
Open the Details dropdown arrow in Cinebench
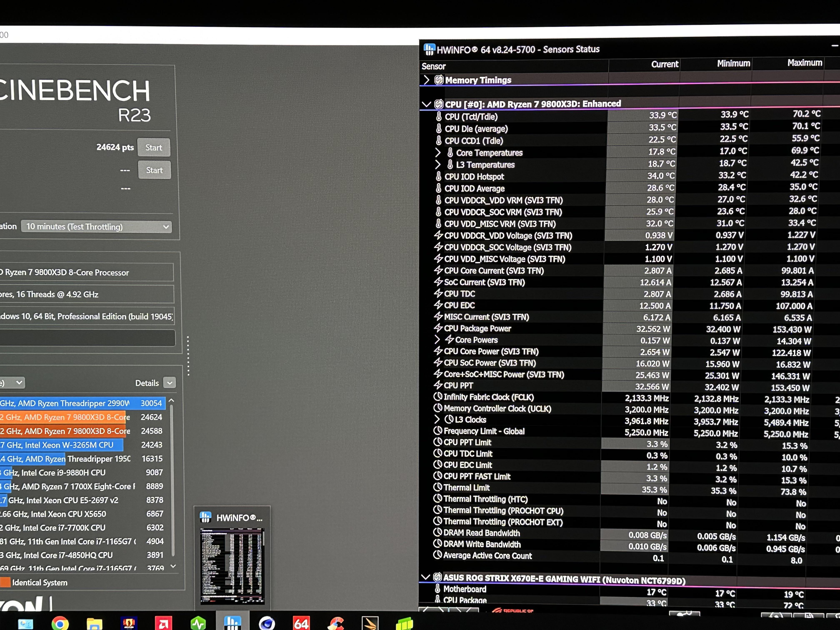169,383
